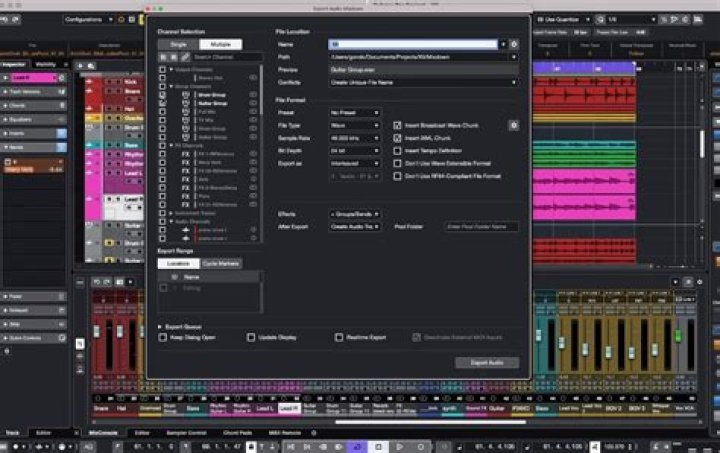
Task: Click transport go to previous marker button
Action: 291,447
